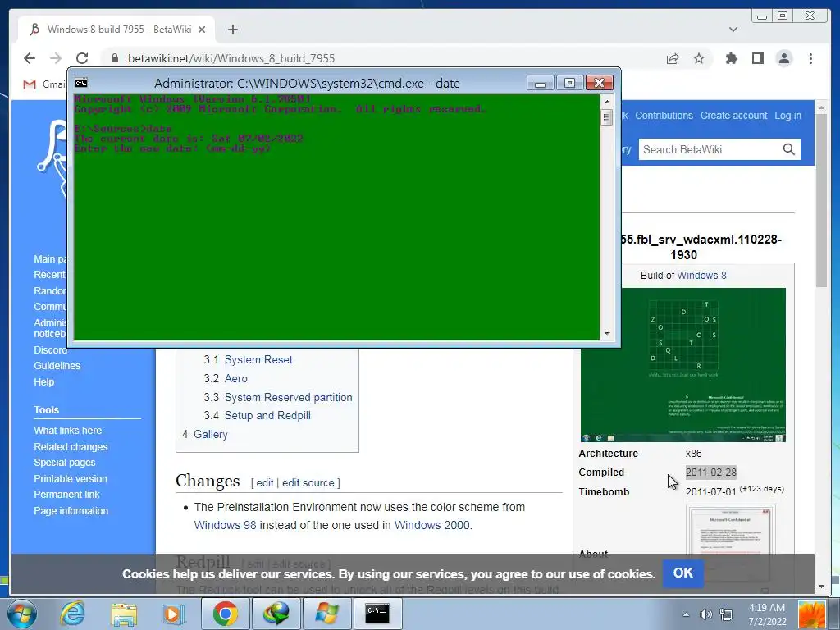Open the Windows 2000 link

431,525
